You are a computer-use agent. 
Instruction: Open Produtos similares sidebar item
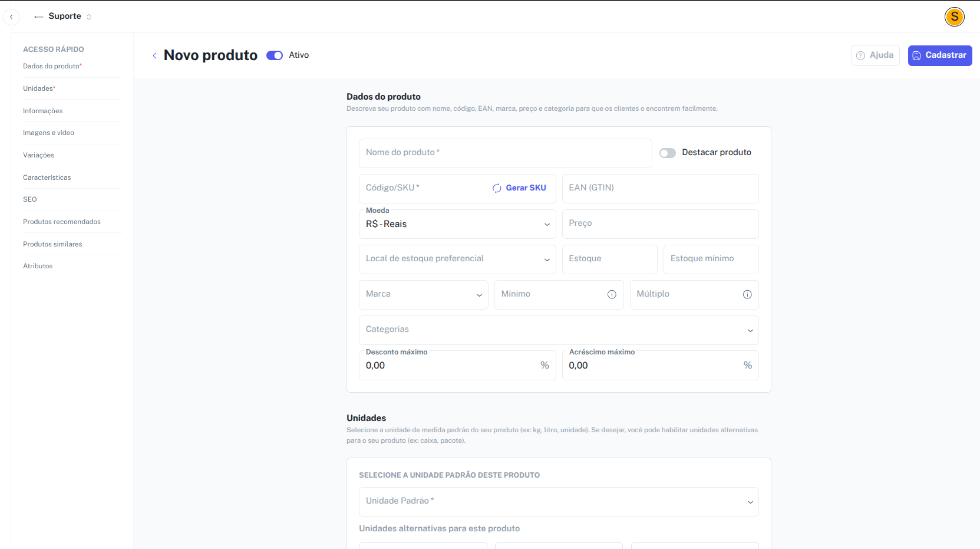[x=52, y=244]
